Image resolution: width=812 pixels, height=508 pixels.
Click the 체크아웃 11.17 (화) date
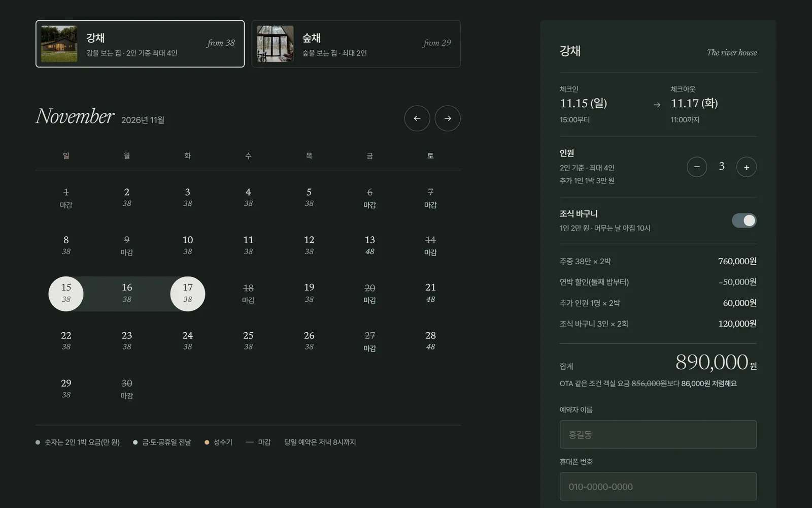click(694, 104)
